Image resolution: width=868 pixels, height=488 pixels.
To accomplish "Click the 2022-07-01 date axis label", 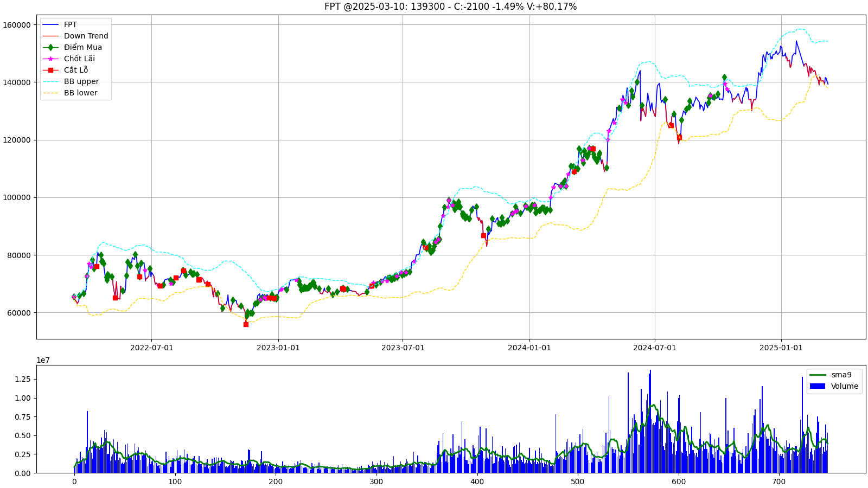I will pyautogui.click(x=151, y=348).
